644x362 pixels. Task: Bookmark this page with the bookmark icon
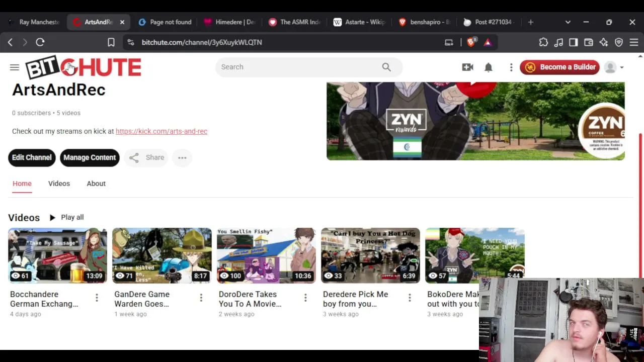111,42
